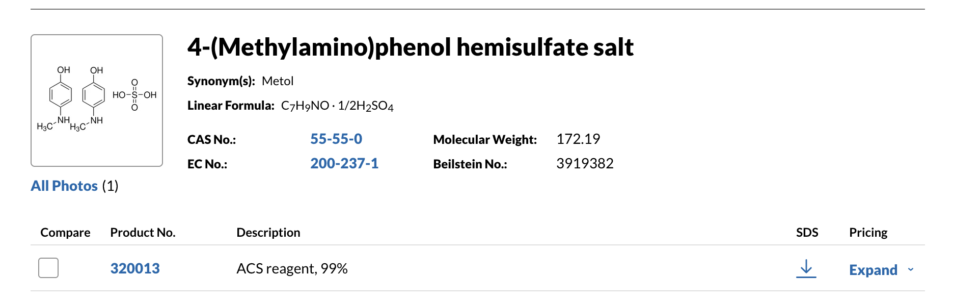
Task: Click the SDS column header
Action: click(807, 233)
